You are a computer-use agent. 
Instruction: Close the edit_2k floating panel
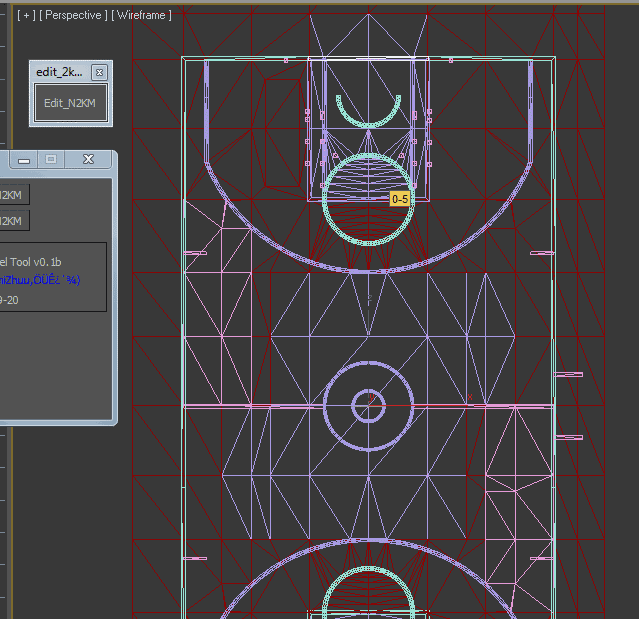[99, 73]
